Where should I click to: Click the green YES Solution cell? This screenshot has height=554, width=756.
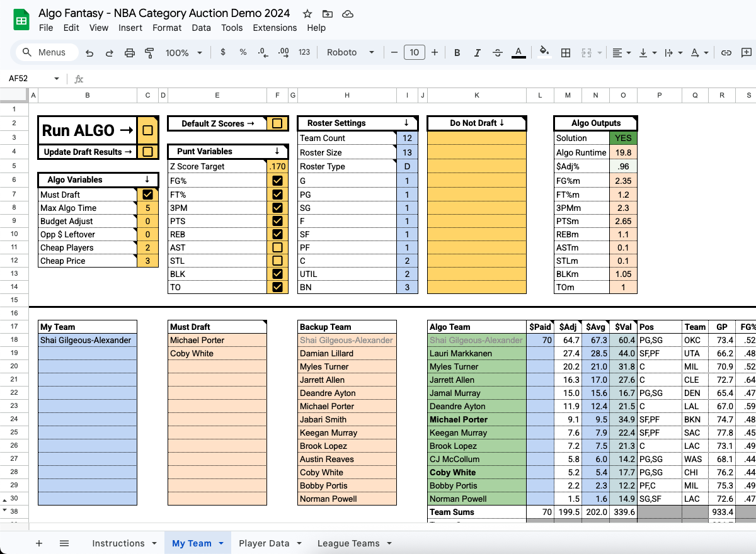pyautogui.click(x=623, y=138)
